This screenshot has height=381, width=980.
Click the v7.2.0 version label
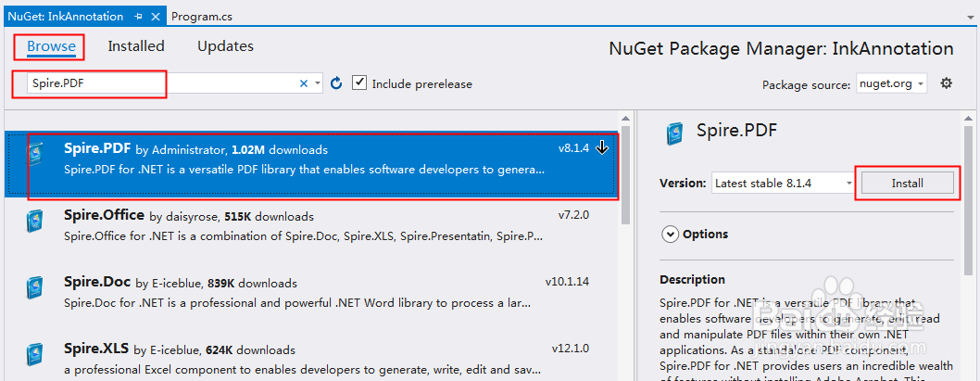[x=573, y=216]
